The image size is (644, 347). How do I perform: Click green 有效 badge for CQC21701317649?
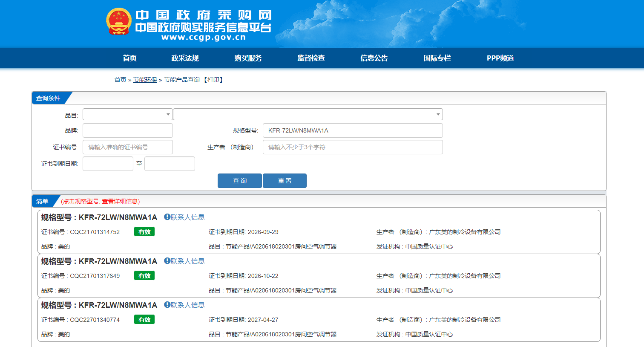coord(144,276)
